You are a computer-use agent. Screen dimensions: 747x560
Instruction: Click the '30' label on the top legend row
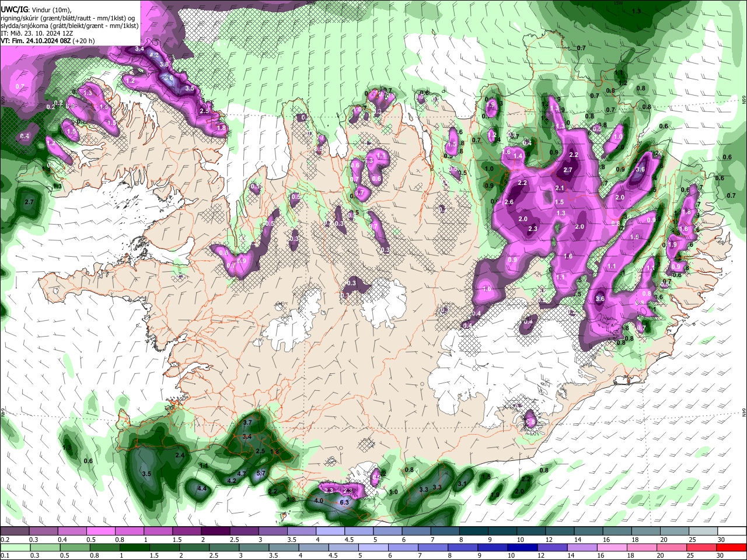click(721, 540)
